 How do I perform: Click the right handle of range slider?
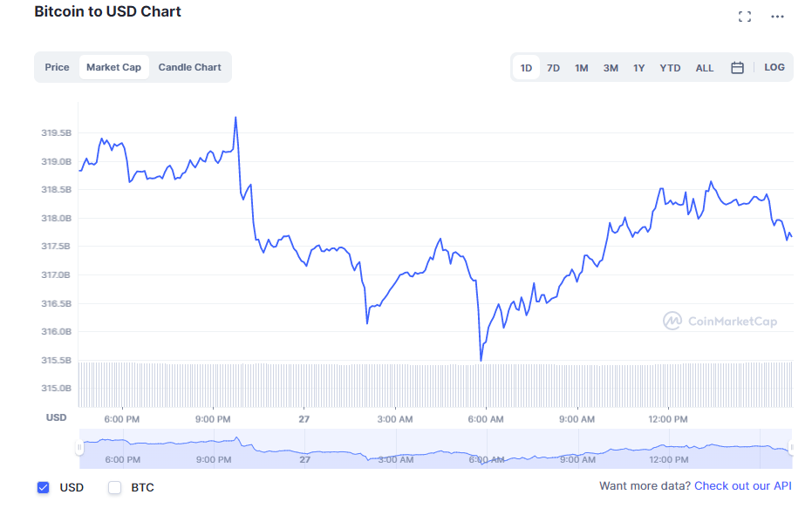pyautogui.click(x=792, y=448)
